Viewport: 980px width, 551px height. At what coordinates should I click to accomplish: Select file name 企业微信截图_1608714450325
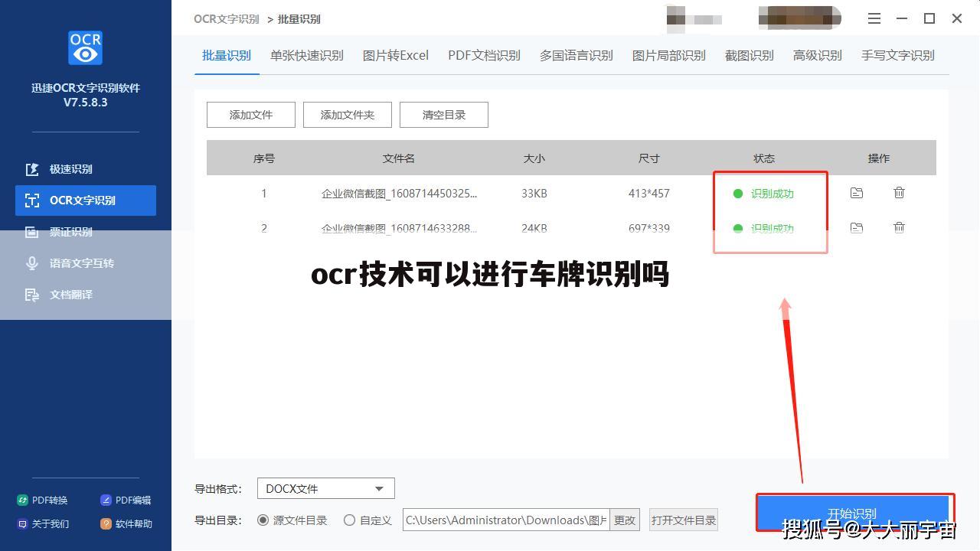[x=400, y=194]
